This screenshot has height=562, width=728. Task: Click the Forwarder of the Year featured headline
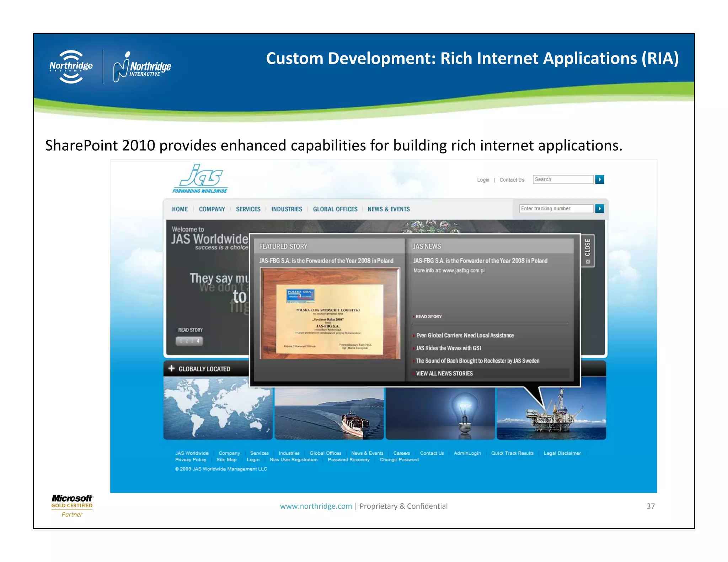(326, 261)
